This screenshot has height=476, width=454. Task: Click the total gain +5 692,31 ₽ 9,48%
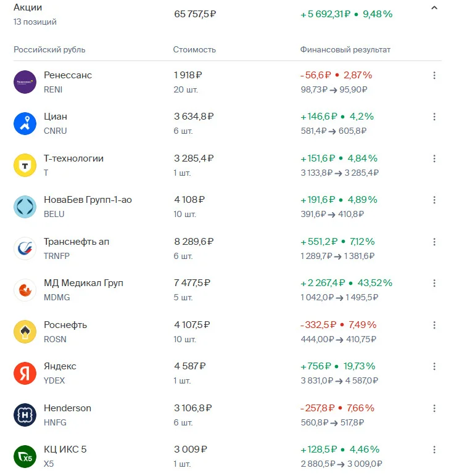(x=346, y=14)
